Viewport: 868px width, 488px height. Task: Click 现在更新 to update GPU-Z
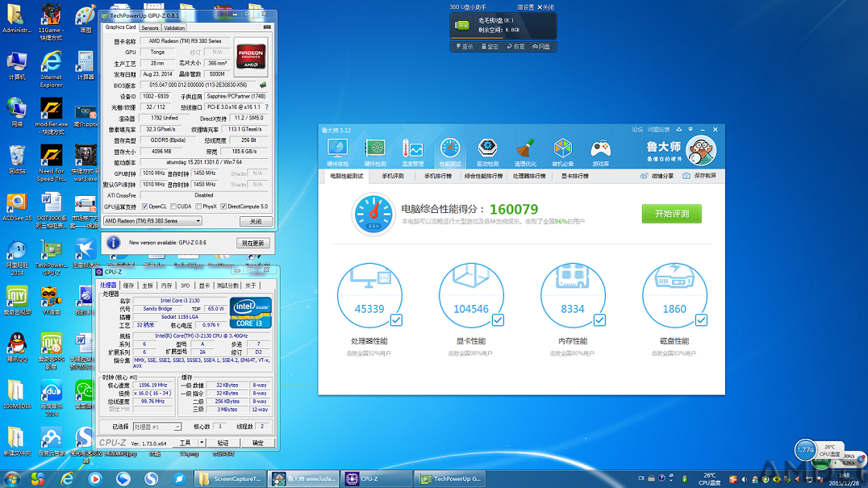[253, 243]
